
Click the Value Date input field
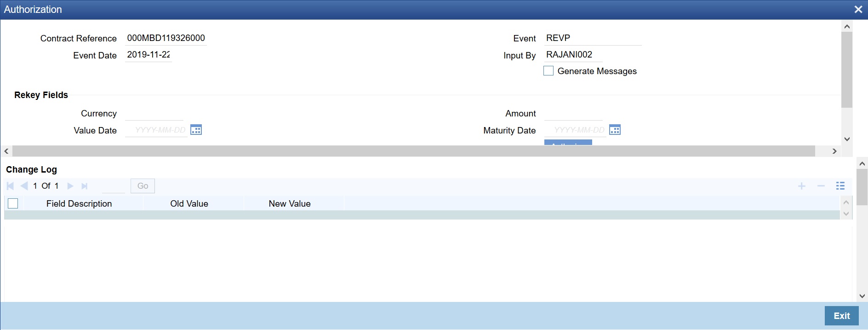(x=156, y=130)
